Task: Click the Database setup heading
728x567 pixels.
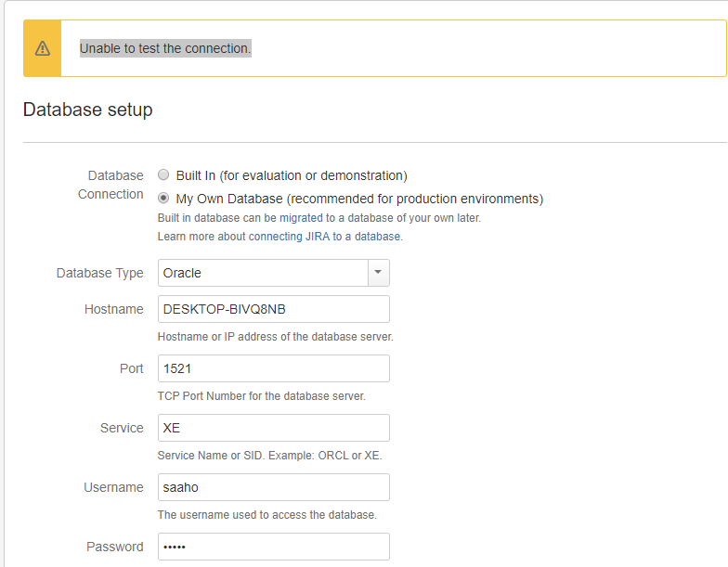Action: [x=87, y=110]
